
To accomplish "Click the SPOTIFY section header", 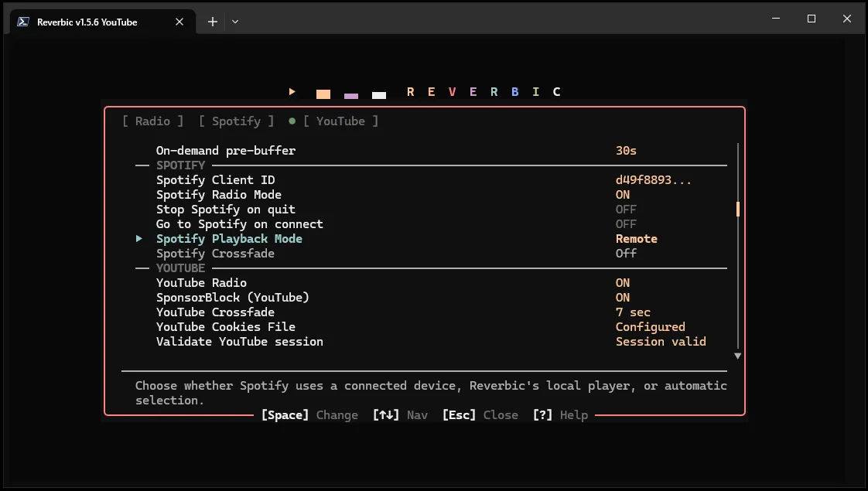I will [180, 165].
